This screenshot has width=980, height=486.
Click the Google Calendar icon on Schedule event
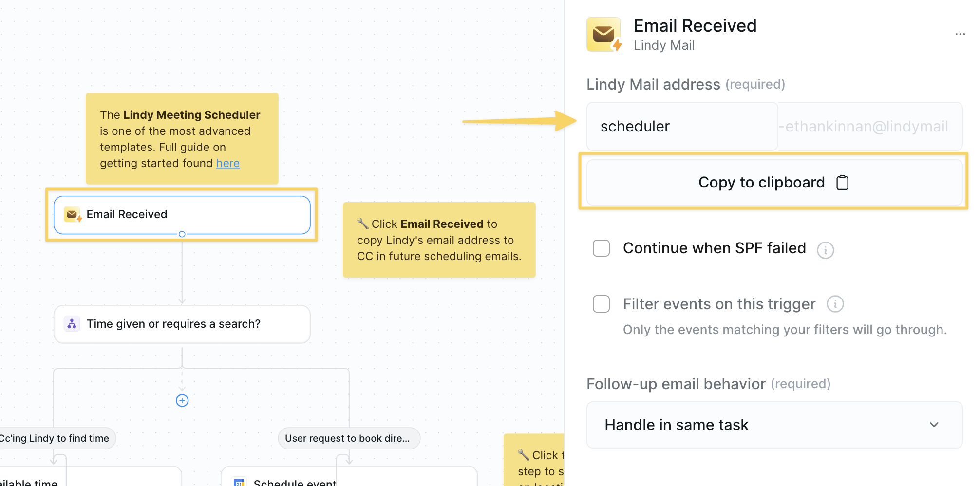tap(238, 483)
